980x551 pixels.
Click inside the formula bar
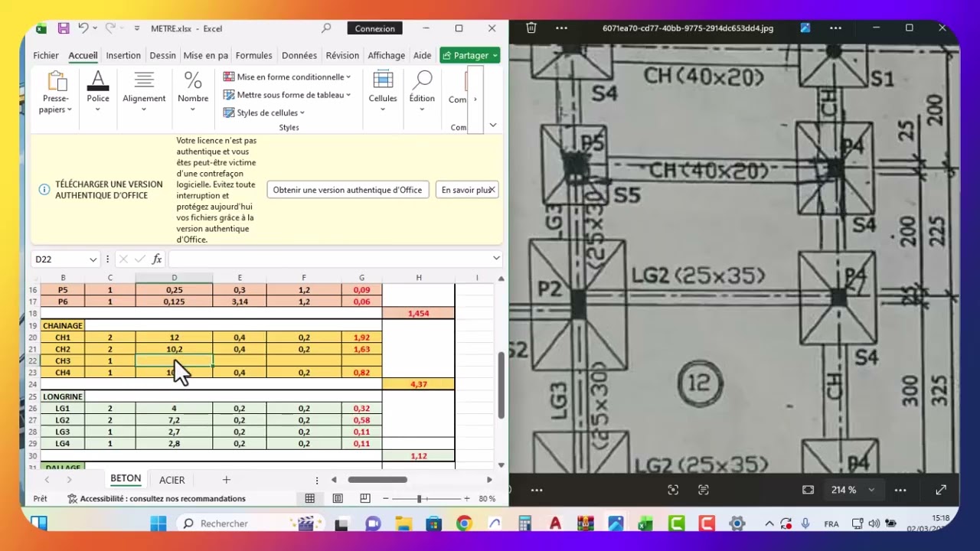329,259
